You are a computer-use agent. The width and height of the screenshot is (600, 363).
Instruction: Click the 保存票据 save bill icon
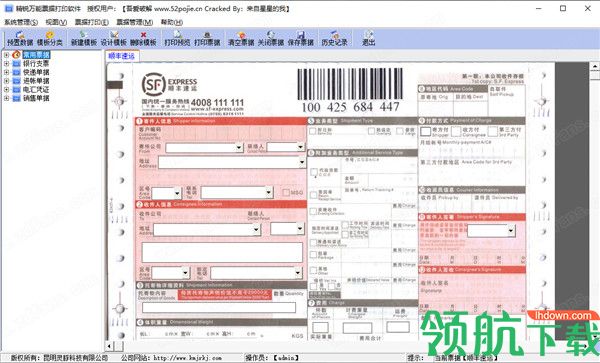click(301, 39)
